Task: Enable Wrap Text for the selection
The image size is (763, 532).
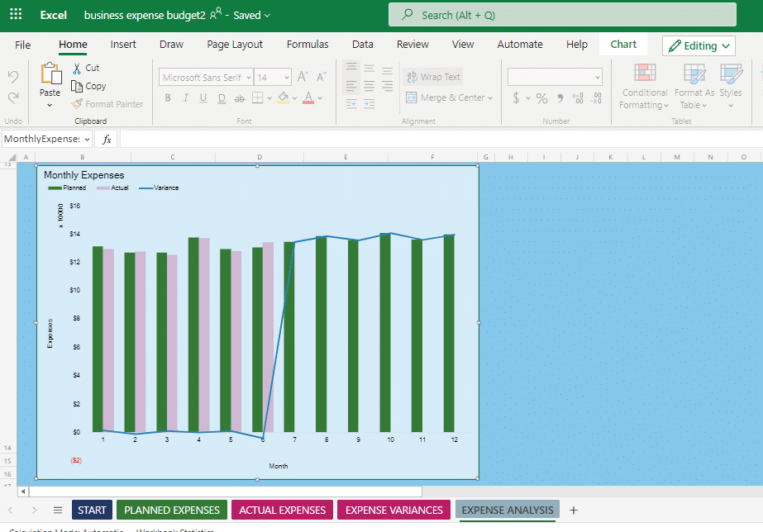Action: pos(431,76)
